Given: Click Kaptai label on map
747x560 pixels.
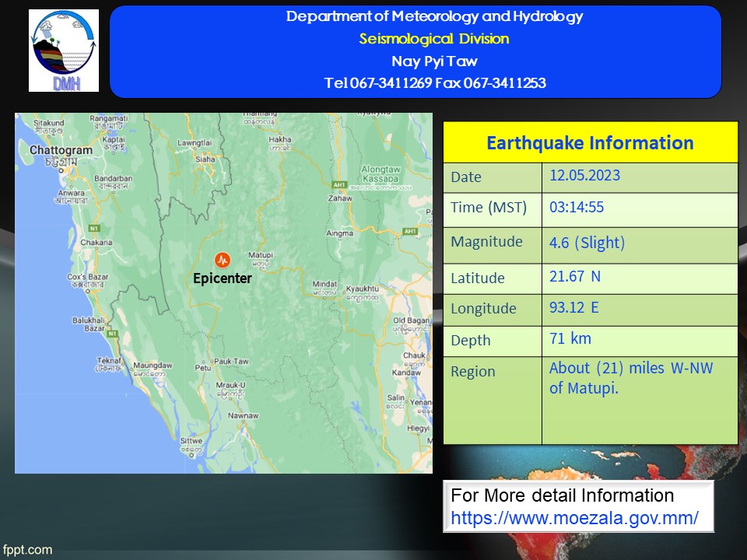Looking at the screenshot, I should [x=114, y=139].
